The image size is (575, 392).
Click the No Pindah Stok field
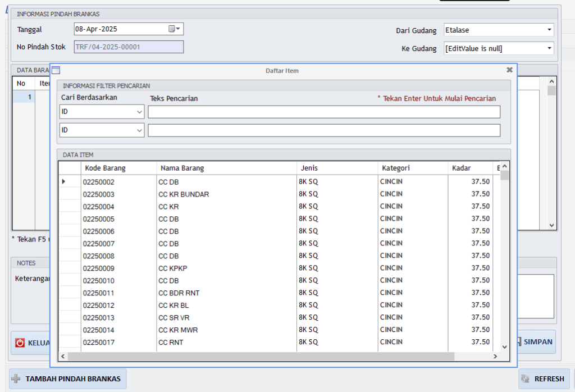129,47
